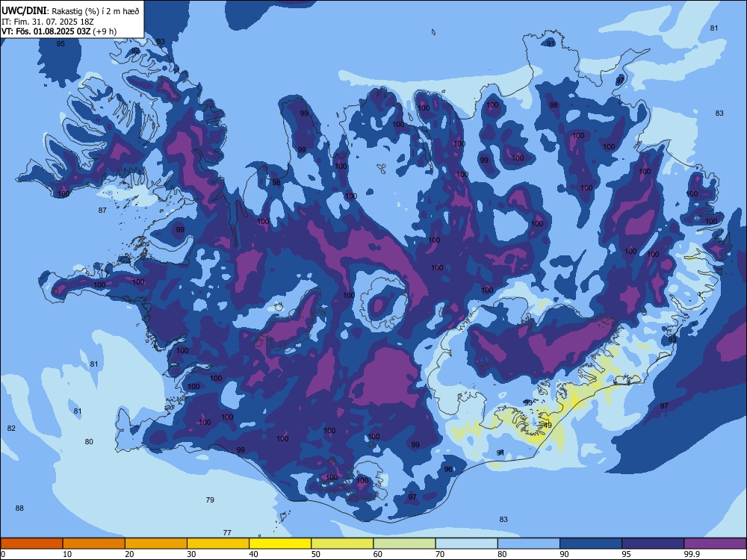Click the map humidity value '79'
747x560 pixels.
click(210, 500)
